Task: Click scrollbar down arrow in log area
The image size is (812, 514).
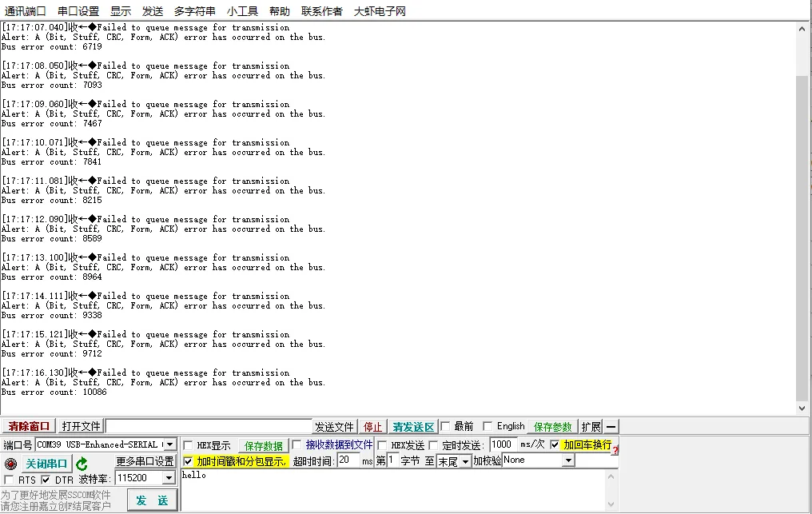Action: point(802,409)
